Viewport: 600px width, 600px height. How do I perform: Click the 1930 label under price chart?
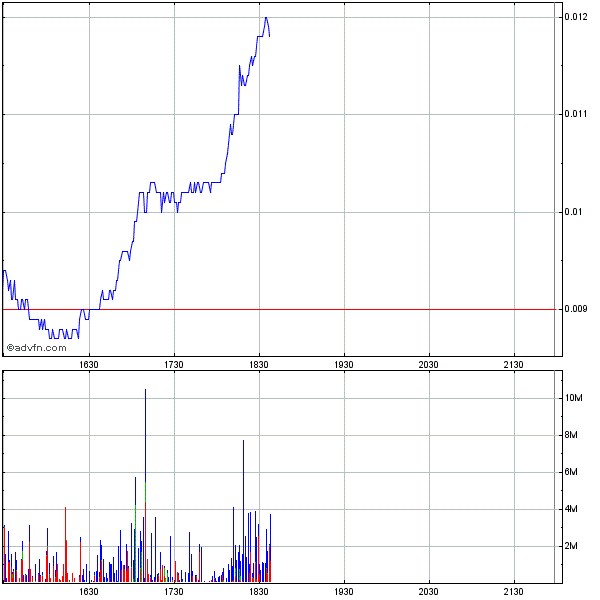[x=344, y=365]
